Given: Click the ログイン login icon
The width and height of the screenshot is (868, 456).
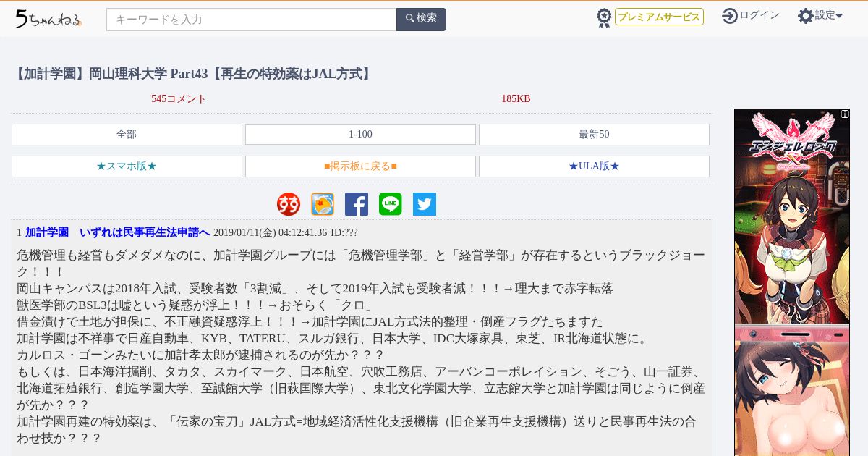Looking at the screenshot, I should 729,16.
